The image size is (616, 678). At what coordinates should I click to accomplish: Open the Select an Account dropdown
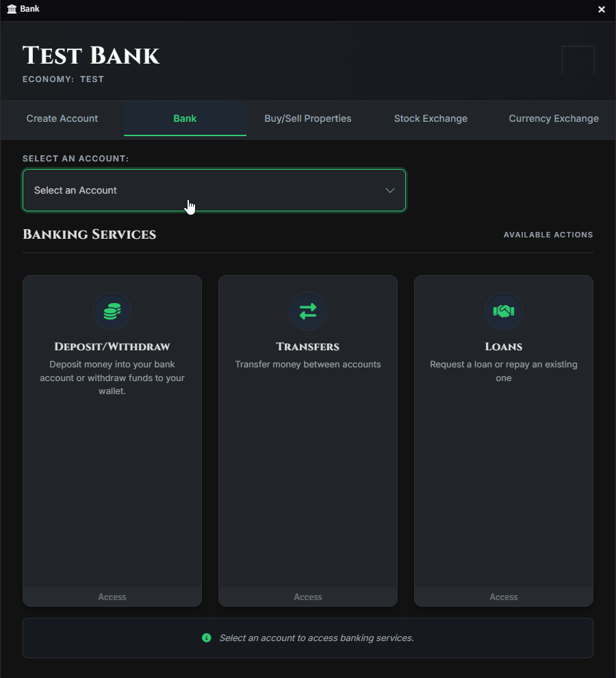pos(214,190)
